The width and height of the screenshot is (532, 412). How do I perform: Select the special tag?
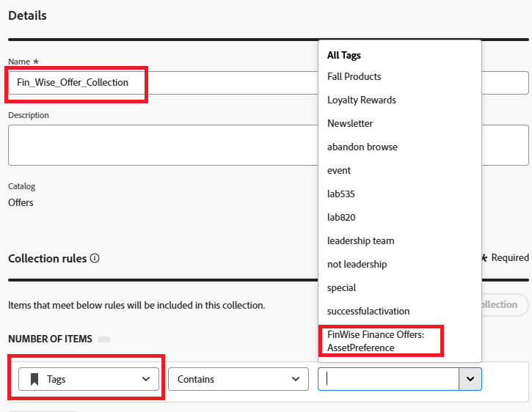point(342,287)
